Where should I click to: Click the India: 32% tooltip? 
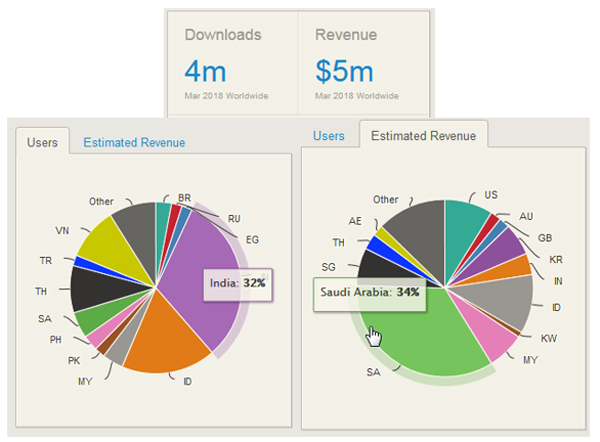[237, 283]
